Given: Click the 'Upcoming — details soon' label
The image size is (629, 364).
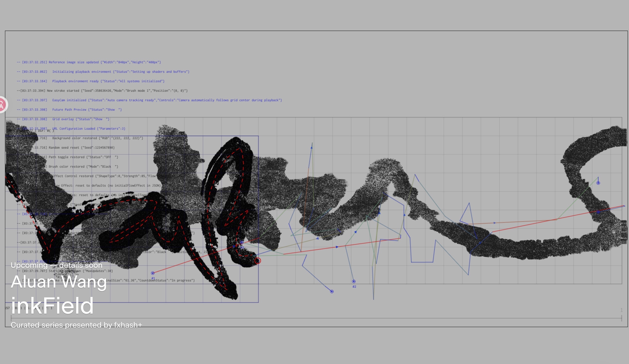Looking at the screenshot, I should click(57, 265).
